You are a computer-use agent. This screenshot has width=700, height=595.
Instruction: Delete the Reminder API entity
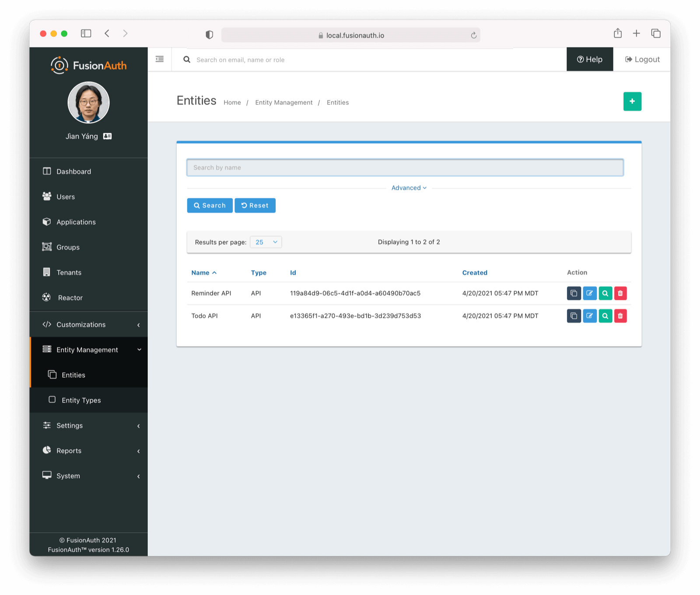point(620,293)
